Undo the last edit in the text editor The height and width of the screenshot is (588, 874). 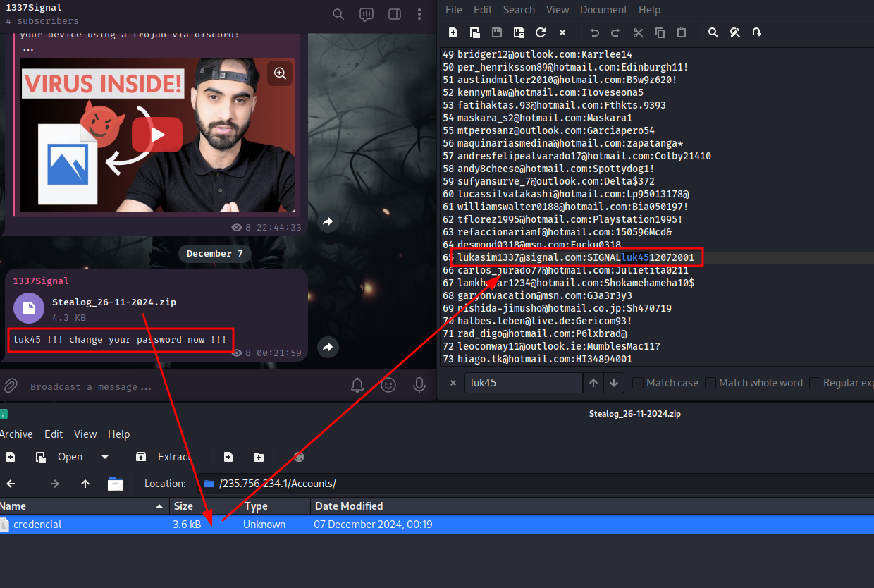pos(594,32)
